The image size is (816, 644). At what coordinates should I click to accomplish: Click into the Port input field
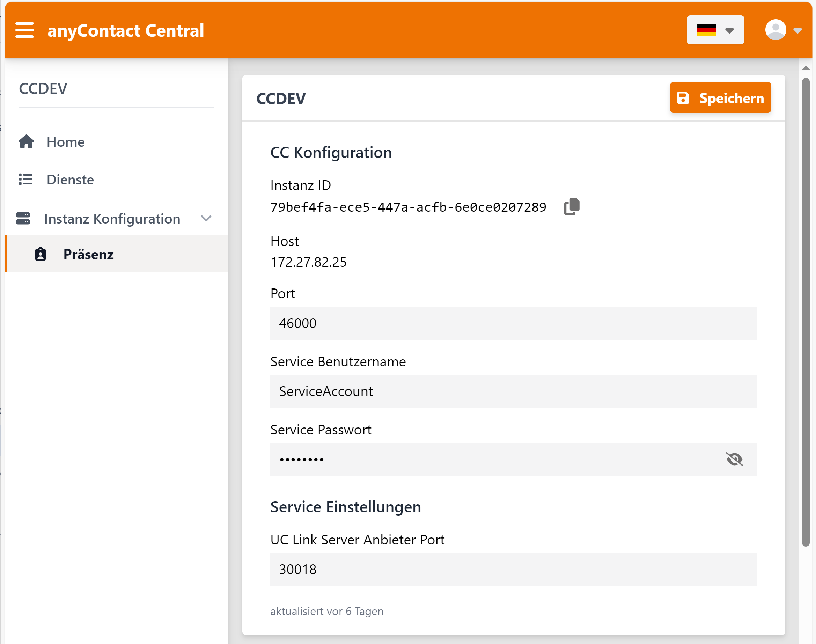[x=513, y=323]
